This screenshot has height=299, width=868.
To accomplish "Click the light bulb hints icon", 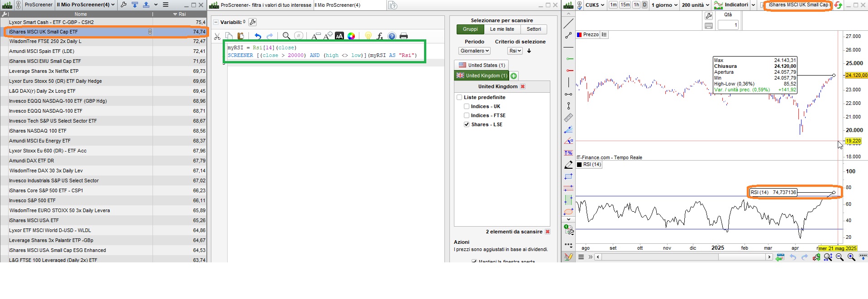I will point(368,36).
